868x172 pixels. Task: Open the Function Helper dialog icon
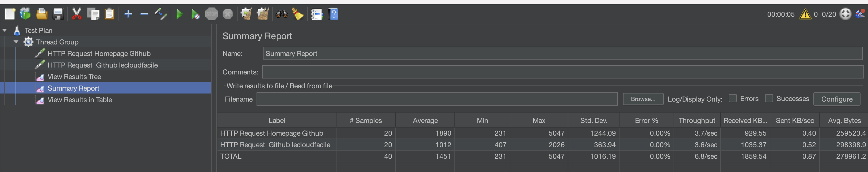pyautogui.click(x=316, y=14)
